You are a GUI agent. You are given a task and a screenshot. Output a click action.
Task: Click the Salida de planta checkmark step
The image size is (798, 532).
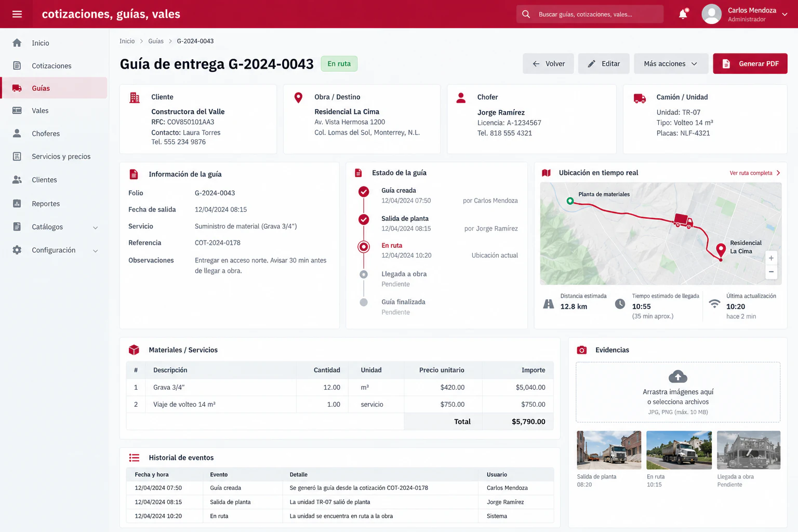point(364,219)
